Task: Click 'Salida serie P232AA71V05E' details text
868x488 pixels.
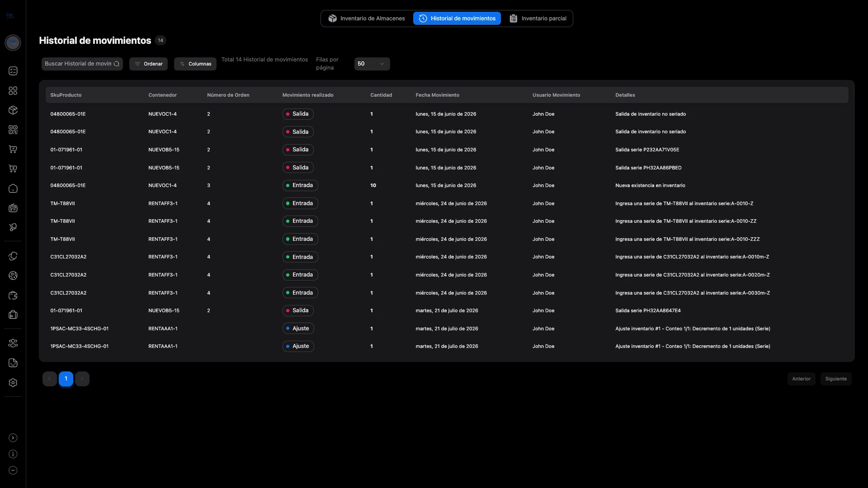Action: coord(647,150)
